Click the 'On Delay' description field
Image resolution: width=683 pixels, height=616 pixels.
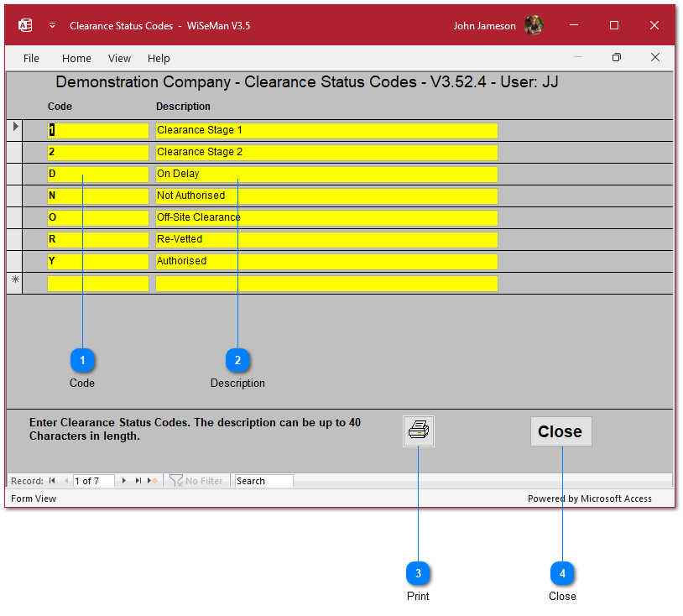pyautogui.click(x=326, y=175)
